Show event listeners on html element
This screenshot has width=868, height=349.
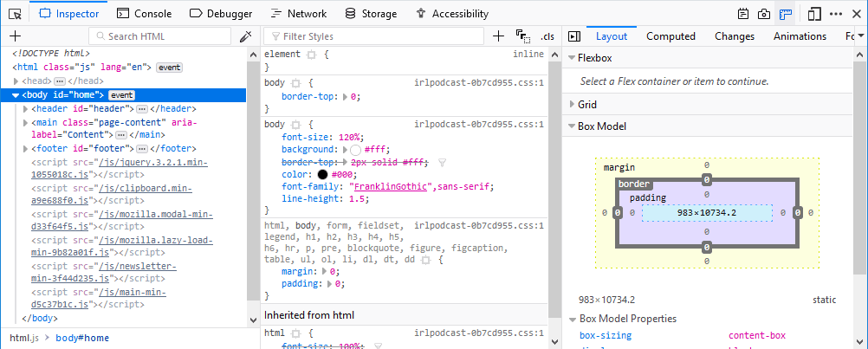click(170, 67)
